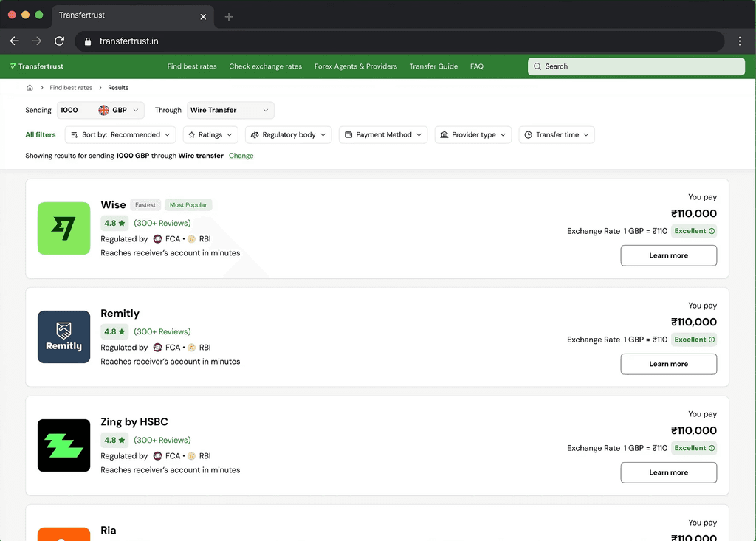756x541 pixels.
Task: Open Remitly 300+ Reviews link
Action: point(162,331)
